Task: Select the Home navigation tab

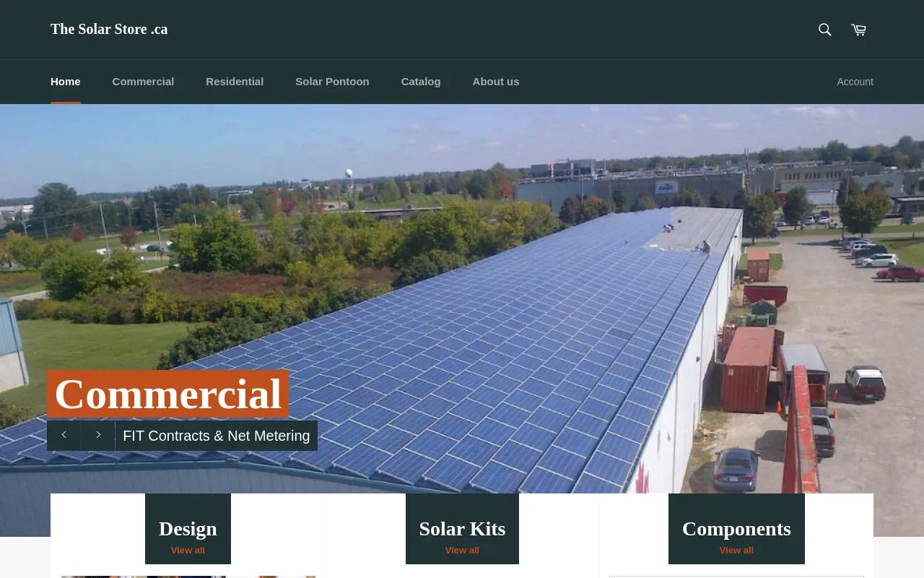Action: pos(66,82)
